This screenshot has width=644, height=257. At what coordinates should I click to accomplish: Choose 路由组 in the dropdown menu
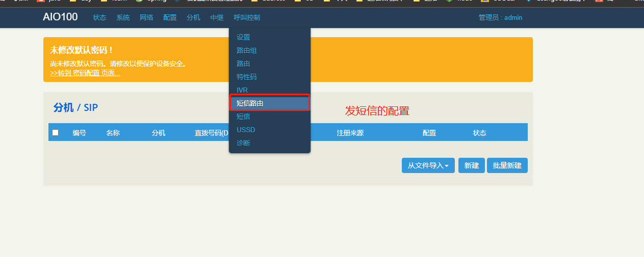[x=270, y=50]
